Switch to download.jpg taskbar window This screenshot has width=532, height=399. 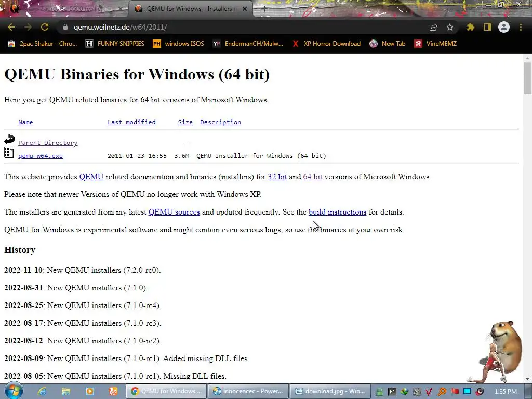click(x=330, y=391)
